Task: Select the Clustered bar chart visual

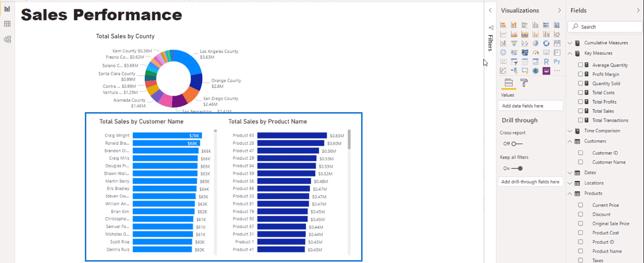Action: click(525, 25)
